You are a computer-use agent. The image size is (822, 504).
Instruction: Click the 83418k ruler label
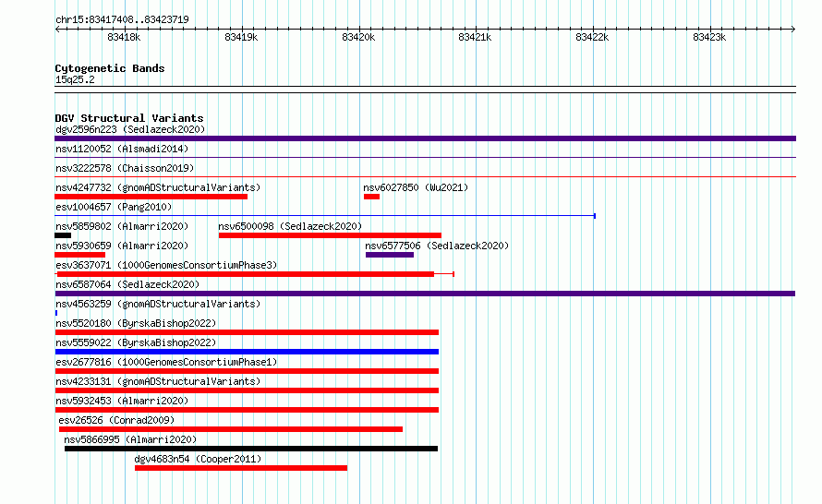(x=124, y=37)
